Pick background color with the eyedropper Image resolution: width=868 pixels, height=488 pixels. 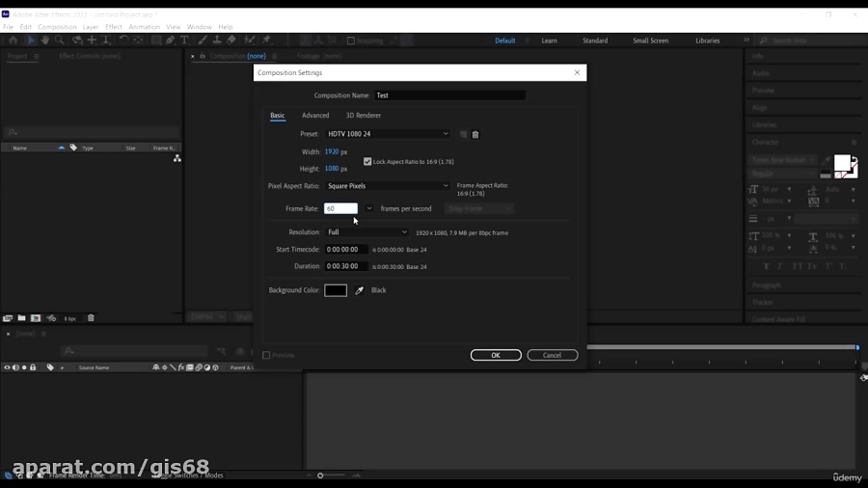pos(359,290)
